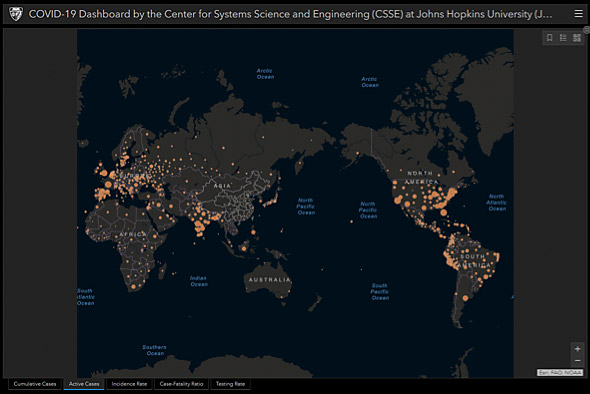Zoom in with the plus button
The width and height of the screenshot is (590, 394).
point(577,349)
